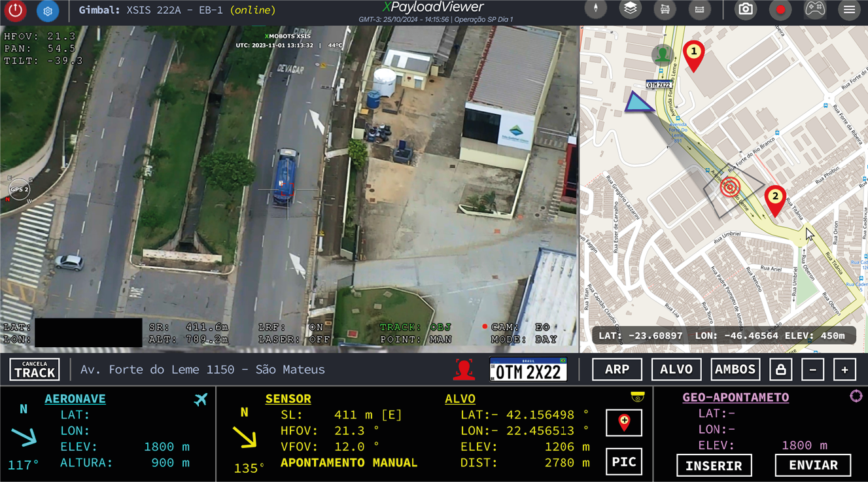The height and width of the screenshot is (482, 868).
Task: Click the add target pin button
Action: (x=624, y=423)
